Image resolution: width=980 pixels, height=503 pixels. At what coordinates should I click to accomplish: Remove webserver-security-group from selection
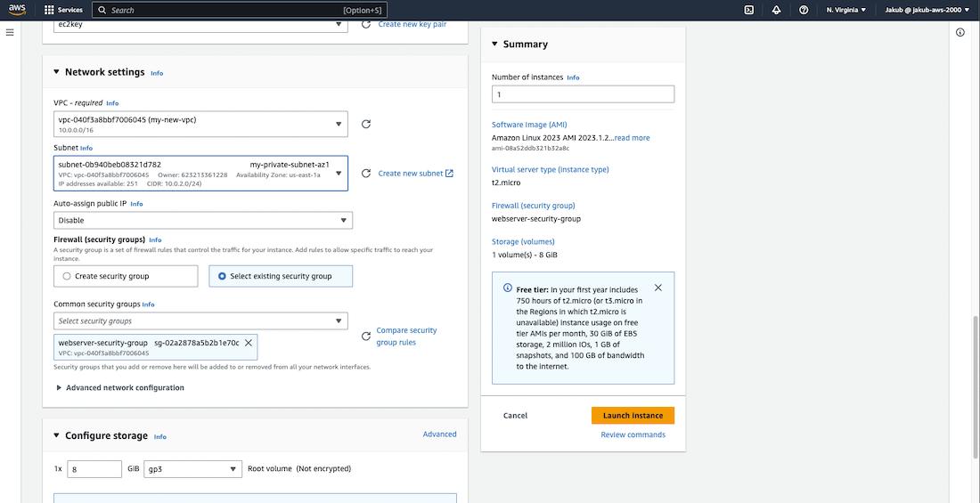point(249,343)
